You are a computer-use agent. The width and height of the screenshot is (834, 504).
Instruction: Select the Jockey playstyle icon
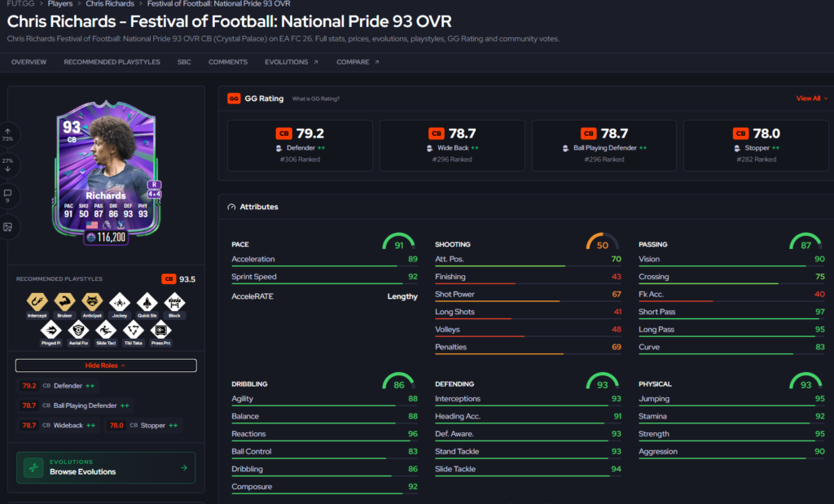click(120, 302)
